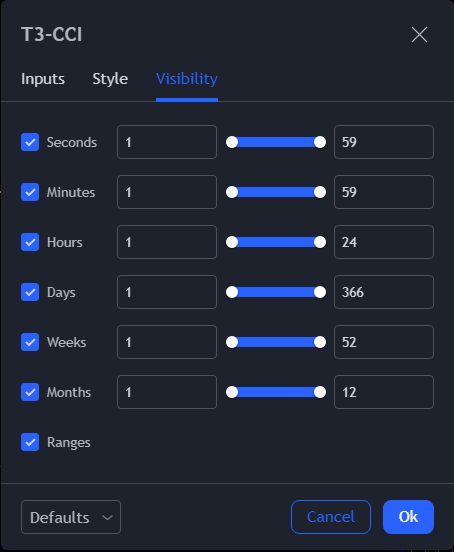The height and width of the screenshot is (552, 454).
Task: Select the Visibility tab
Action: pos(187,79)
